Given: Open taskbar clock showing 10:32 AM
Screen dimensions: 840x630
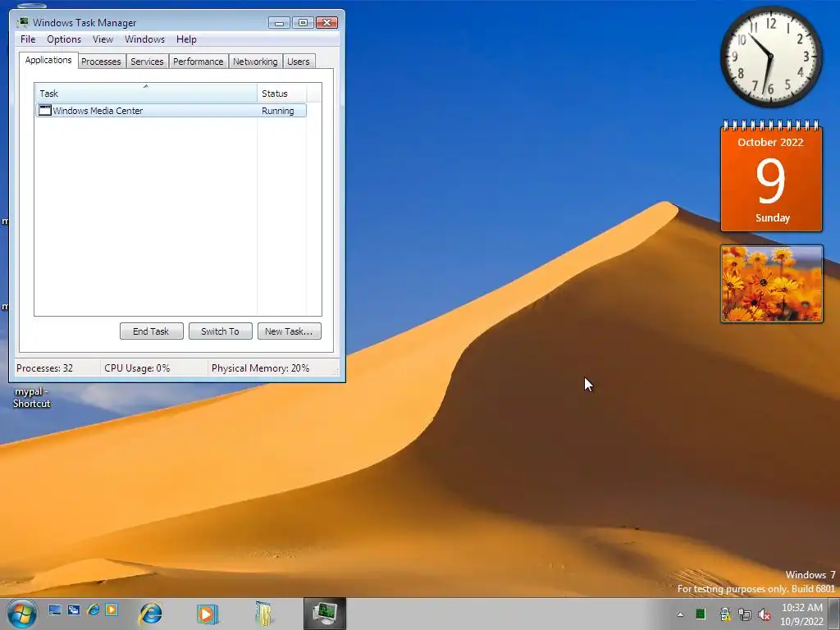Looking at the screenshot, I should pyautogui.click(x=802, y=614).
